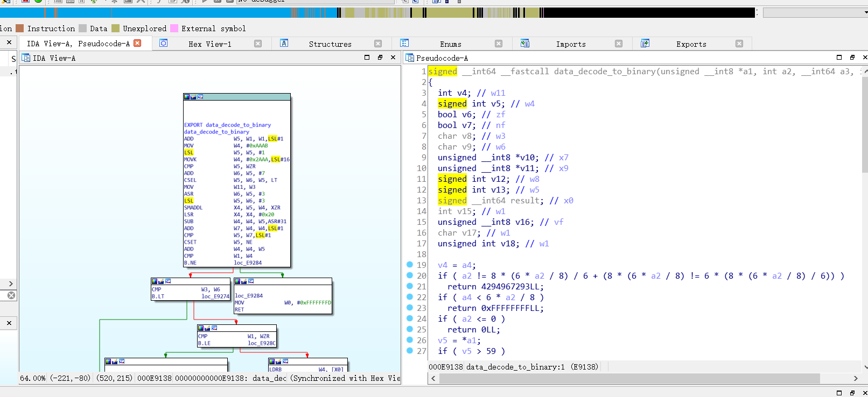The width and height of the screenshot is (868, 397).
Task: Toggle breakpoint dot on pseudocode line 19
Action: click(410, 265)
